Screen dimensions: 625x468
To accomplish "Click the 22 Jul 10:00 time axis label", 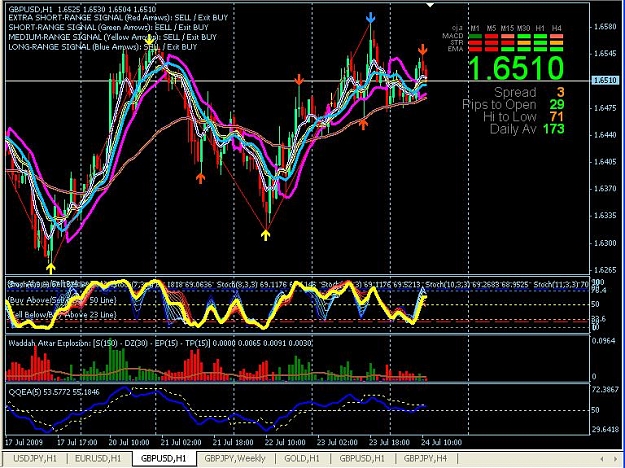I will [x=285, y=442].
